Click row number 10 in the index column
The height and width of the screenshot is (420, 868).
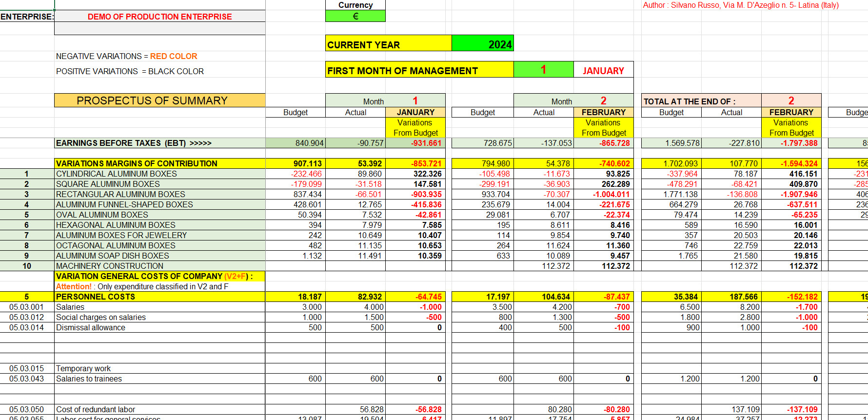27,266
